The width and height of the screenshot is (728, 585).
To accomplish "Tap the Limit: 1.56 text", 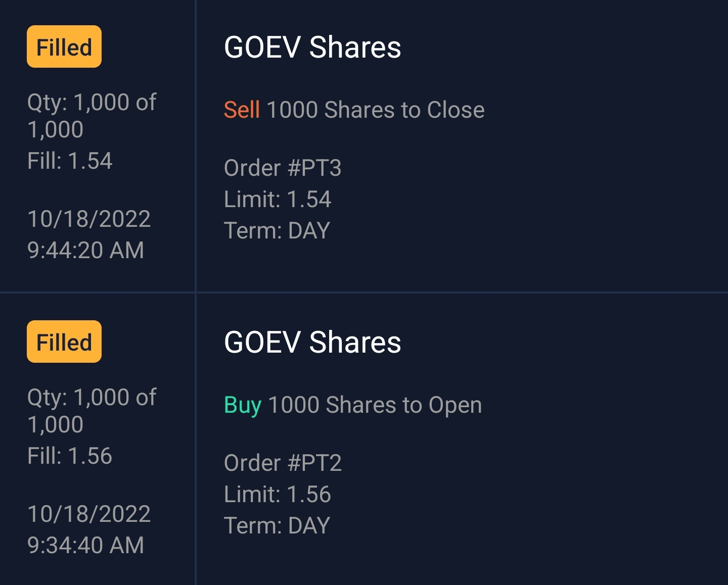I will pos(278,494).
